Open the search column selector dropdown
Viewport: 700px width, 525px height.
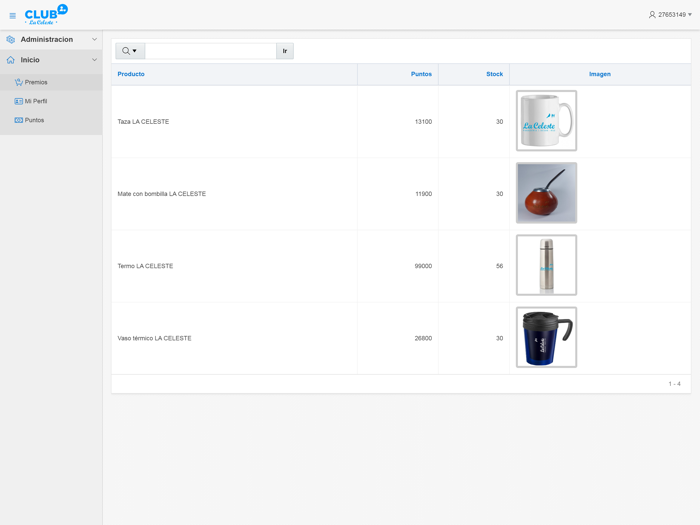click(x=130, y=51)
